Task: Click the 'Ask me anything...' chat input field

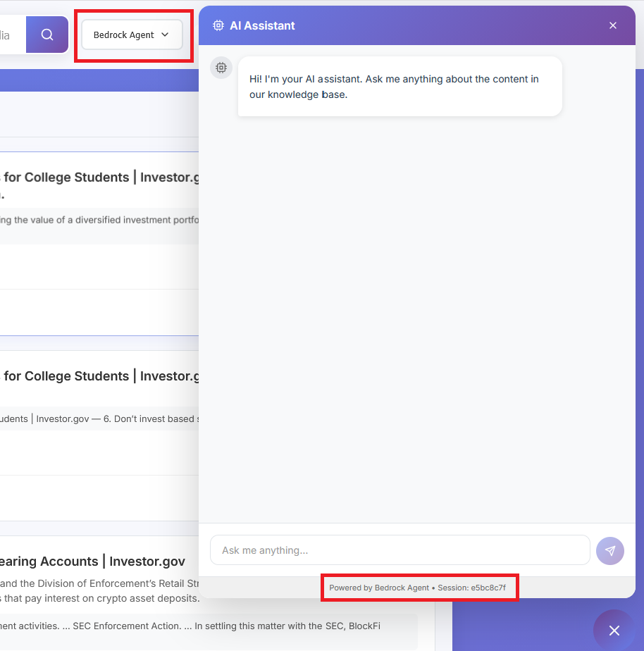Action: pos(400,550)
